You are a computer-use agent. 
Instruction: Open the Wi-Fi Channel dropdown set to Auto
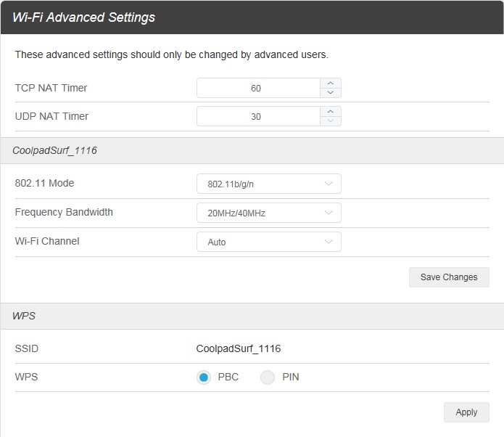268,242
